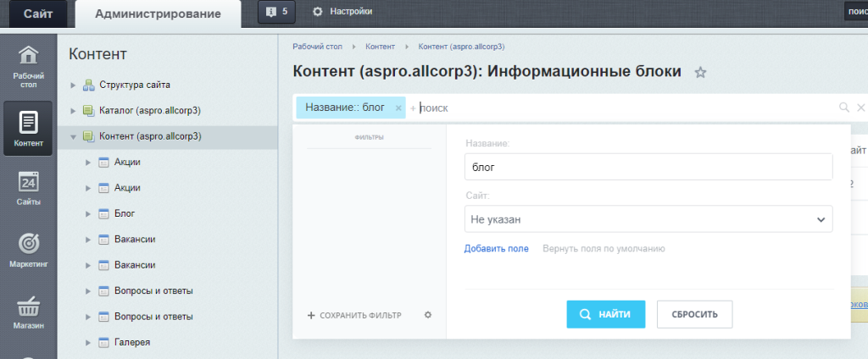Screen dimensions: 868x359
Task: Remove the Название: блог filter tag
Action: point(398,108)
